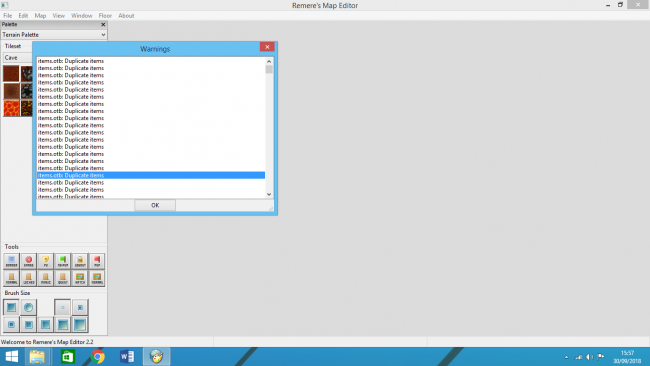Image resolution: width=650 pixels, height=366 pixels.
Task: Pick the bright lava terrain swatch
Action: tap(12, 108)
